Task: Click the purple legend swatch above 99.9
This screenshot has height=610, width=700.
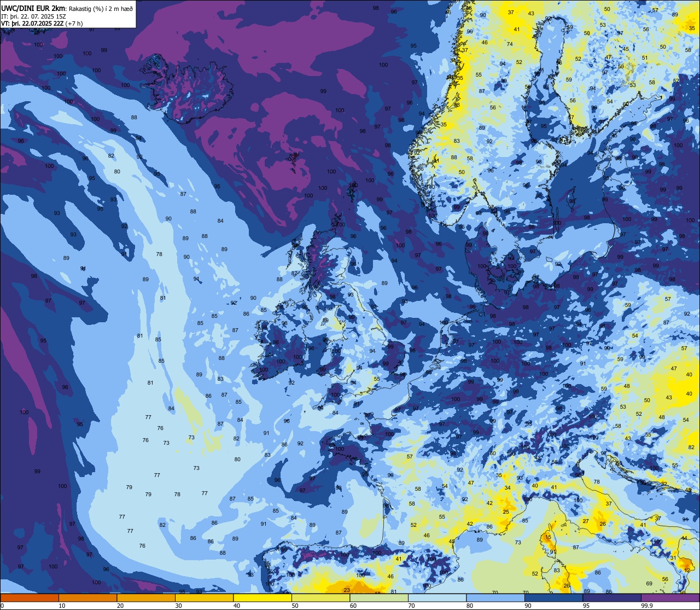Action: click(x=670, y=597)
